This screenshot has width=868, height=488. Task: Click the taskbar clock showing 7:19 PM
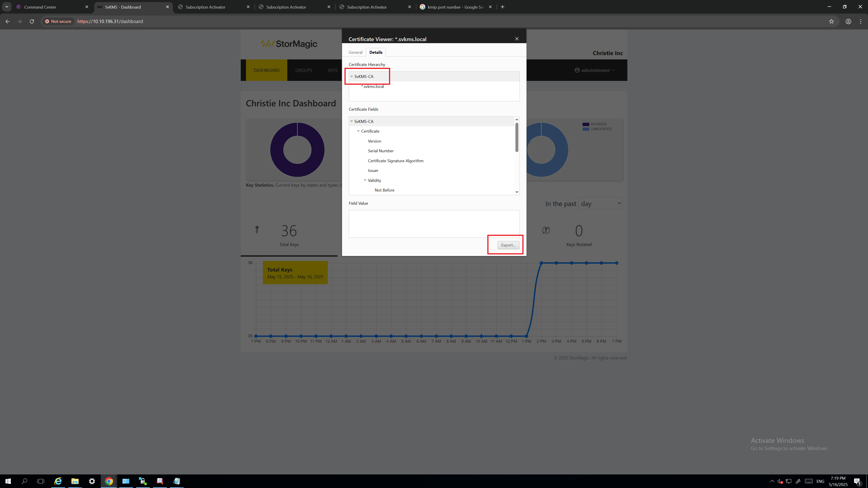[838, 481]
